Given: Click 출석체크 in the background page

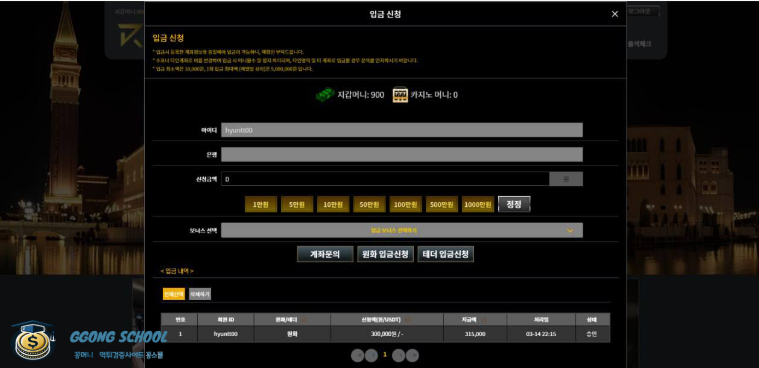Looking at the screenshot, I should 639,44.
